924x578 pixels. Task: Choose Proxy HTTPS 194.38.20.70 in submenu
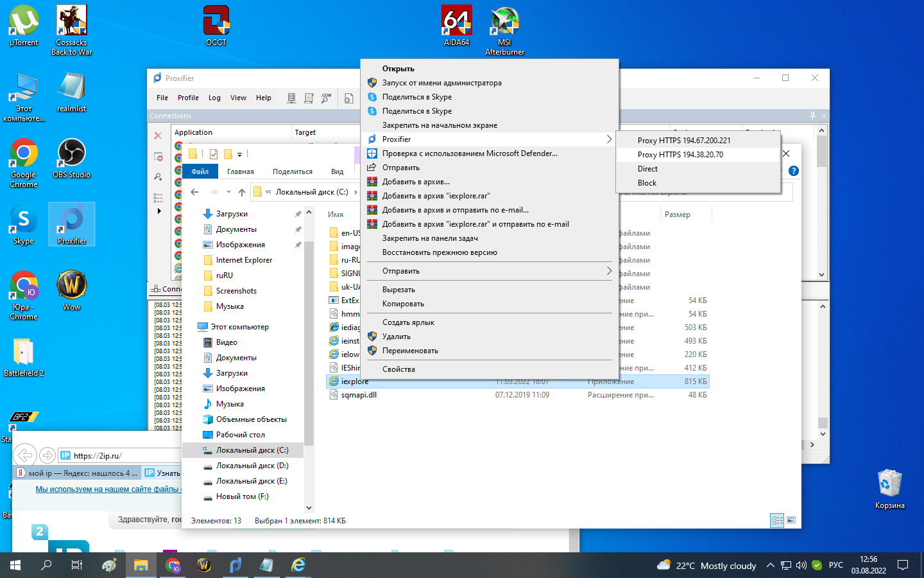[x=680, y=155]
